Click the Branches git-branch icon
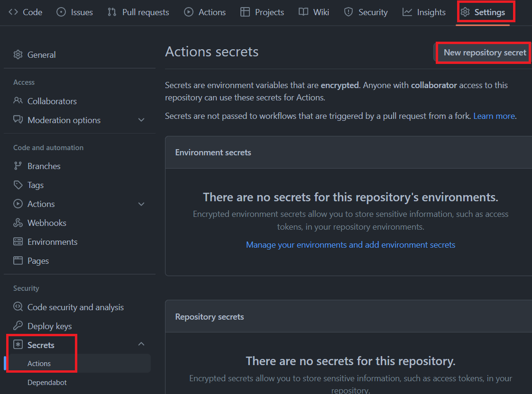Viewport: 532px width, 394px height. click(18, 166)
